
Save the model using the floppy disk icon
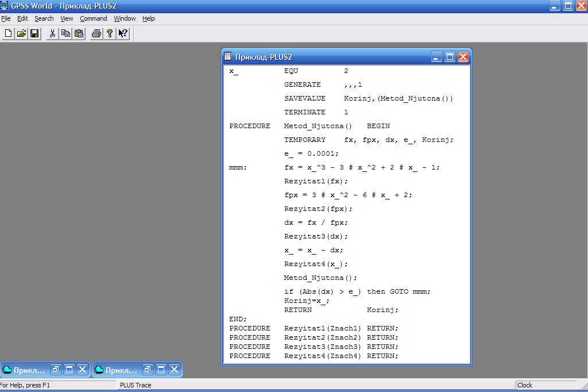pos(34,34)
